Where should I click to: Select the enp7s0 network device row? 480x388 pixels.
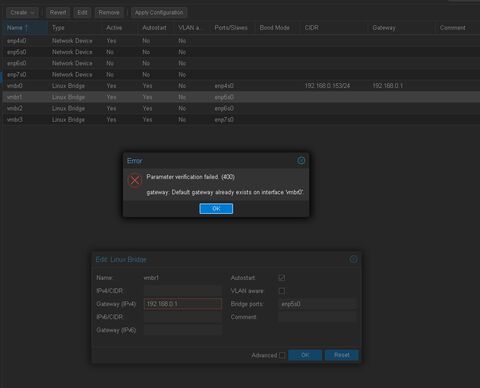click(x=240, y=75)
